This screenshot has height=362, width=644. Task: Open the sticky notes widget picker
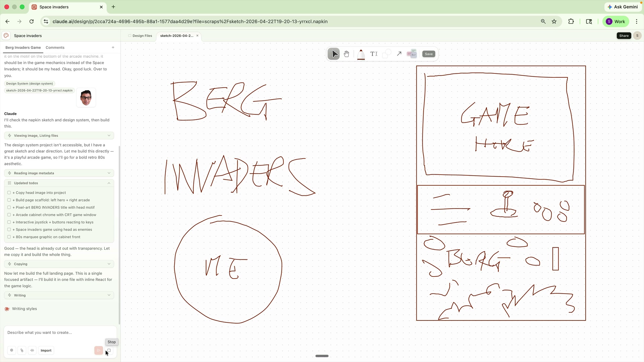coord(412,54)
